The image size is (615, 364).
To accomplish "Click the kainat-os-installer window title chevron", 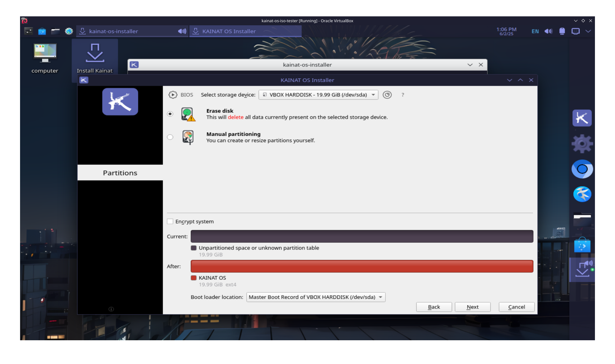I will [470, 65].
